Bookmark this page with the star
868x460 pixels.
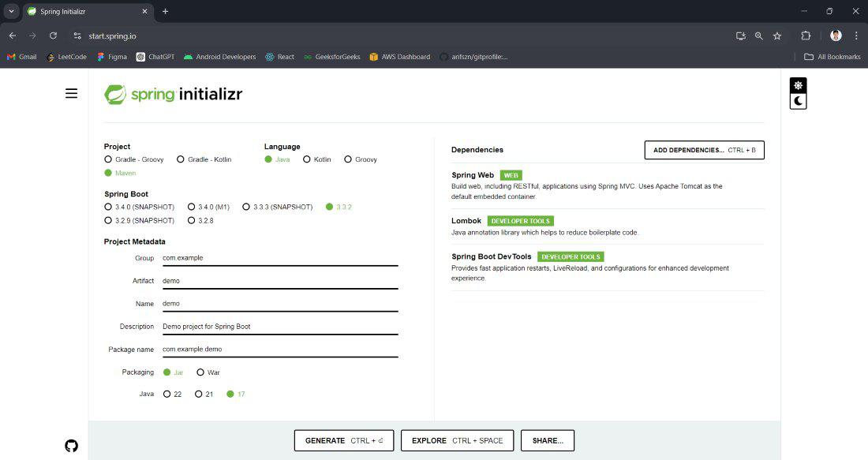pos(777,36)
